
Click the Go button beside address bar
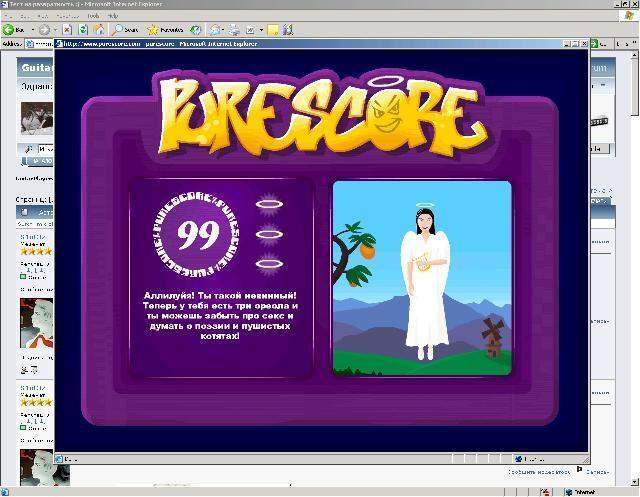(x=599, y=44)
